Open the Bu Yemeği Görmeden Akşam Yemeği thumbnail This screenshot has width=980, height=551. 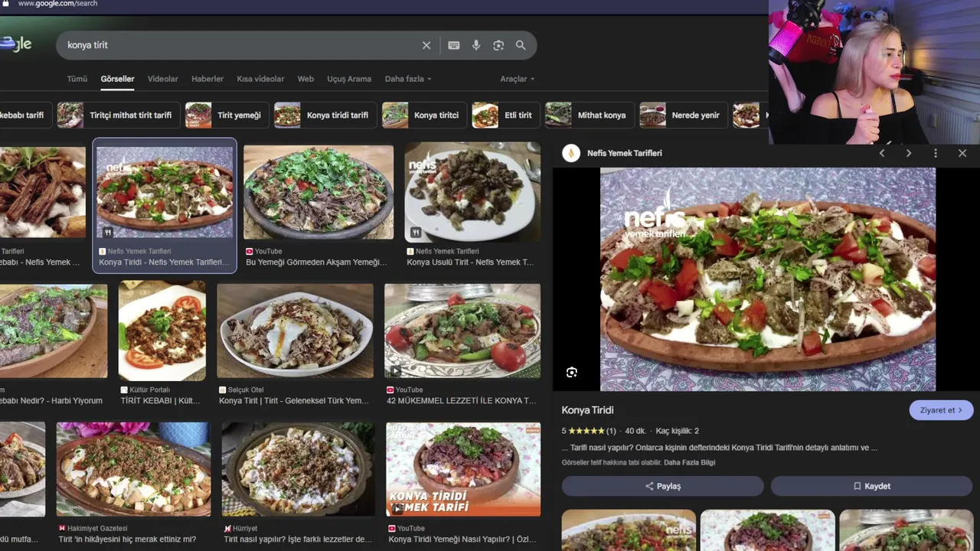(x=318, y=192)
